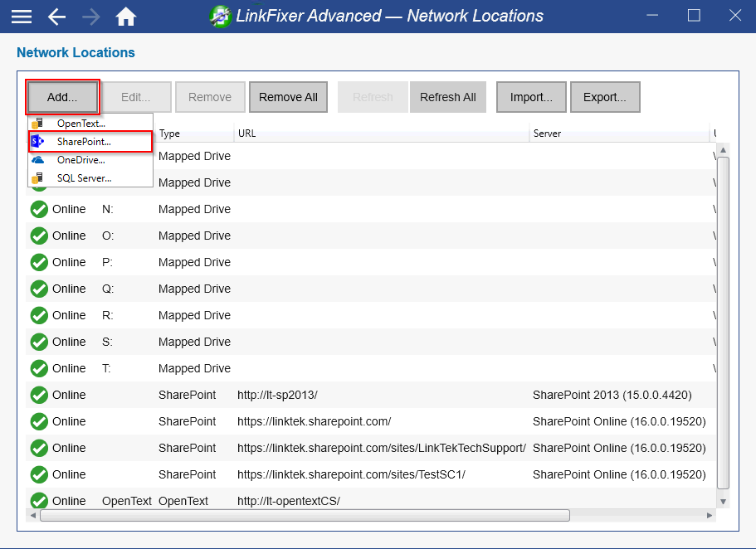Go back with the left arrow
This screenshot has height=549, width=756.
[56, 17]
